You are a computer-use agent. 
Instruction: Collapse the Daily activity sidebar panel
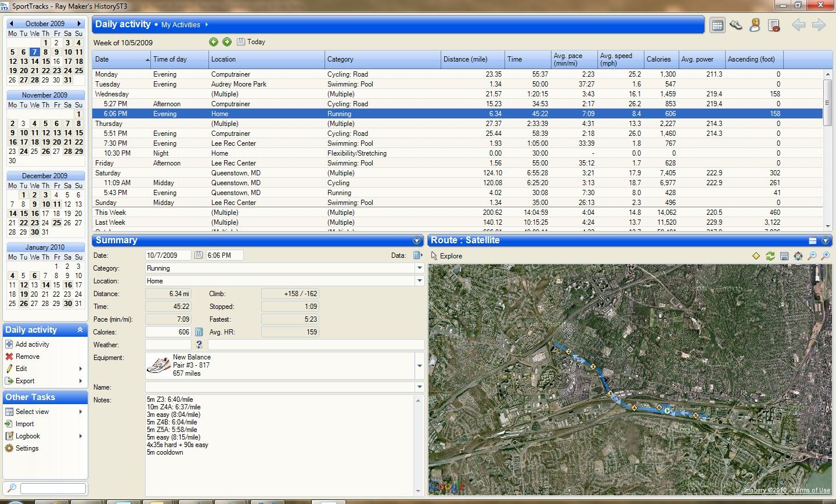coord(80,330)
